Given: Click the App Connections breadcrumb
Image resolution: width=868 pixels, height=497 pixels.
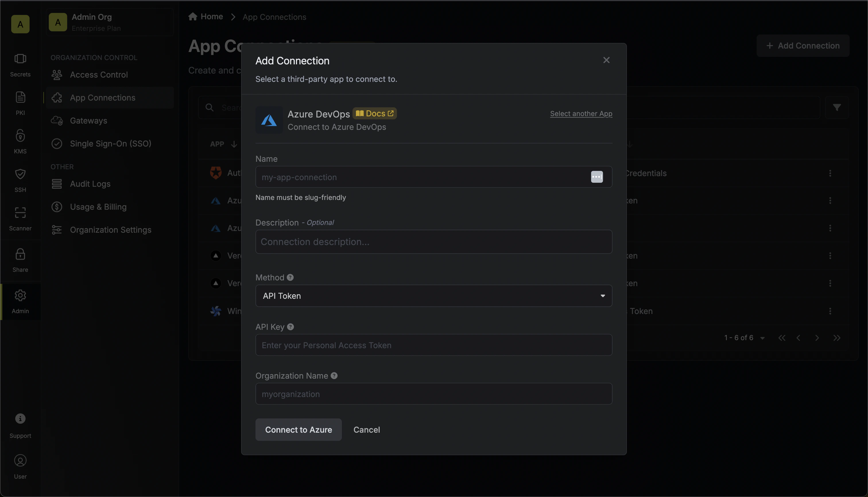Looking at the screenshot, I should pos(274,17).
